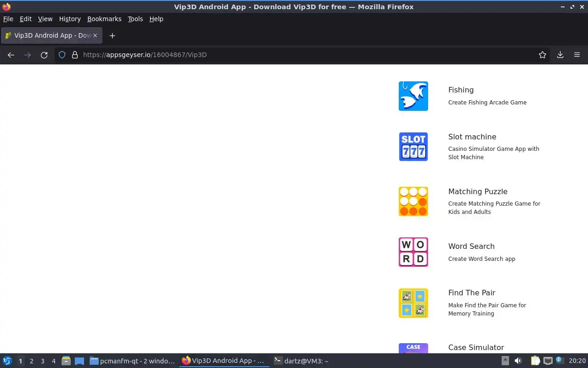588x368 pixels.
Task: Go back to the previous page
Action: (11, 55)
